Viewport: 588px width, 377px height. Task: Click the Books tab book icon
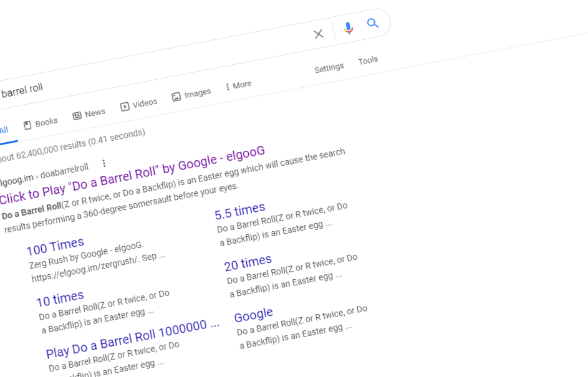(x=27, y=125)
